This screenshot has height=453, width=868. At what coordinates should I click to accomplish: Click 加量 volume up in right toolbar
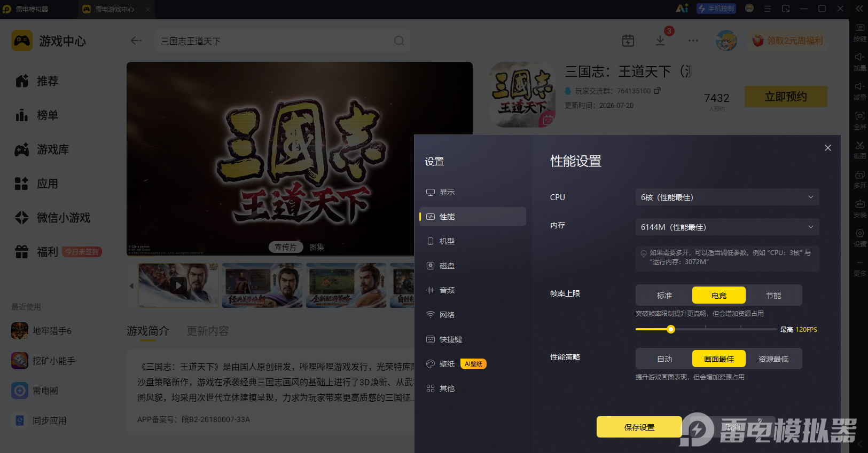tap(859, 62)
